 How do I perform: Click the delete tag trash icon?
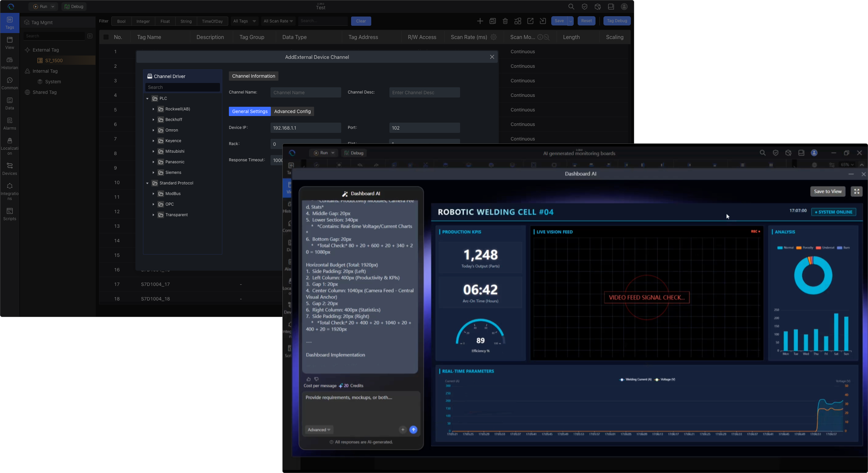(505, 21)
